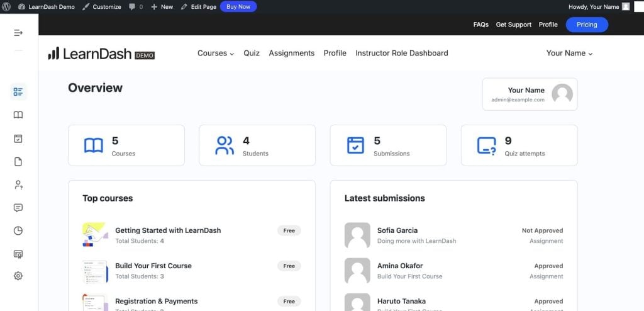Open Registration & Payments course

(156, 301)
